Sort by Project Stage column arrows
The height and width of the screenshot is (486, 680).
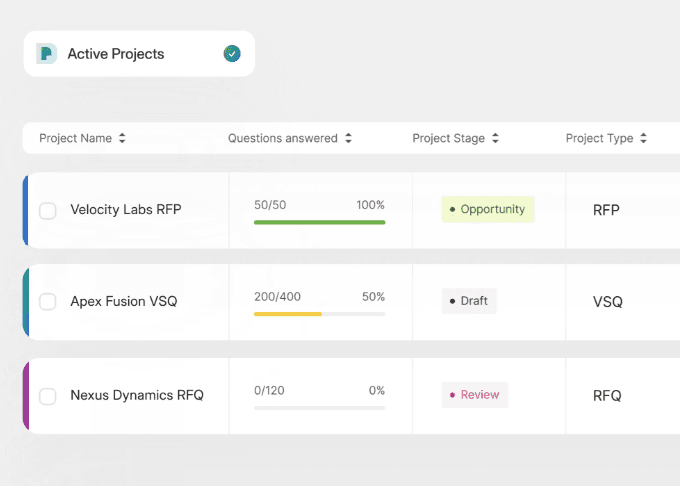click(x=495, y=139)
